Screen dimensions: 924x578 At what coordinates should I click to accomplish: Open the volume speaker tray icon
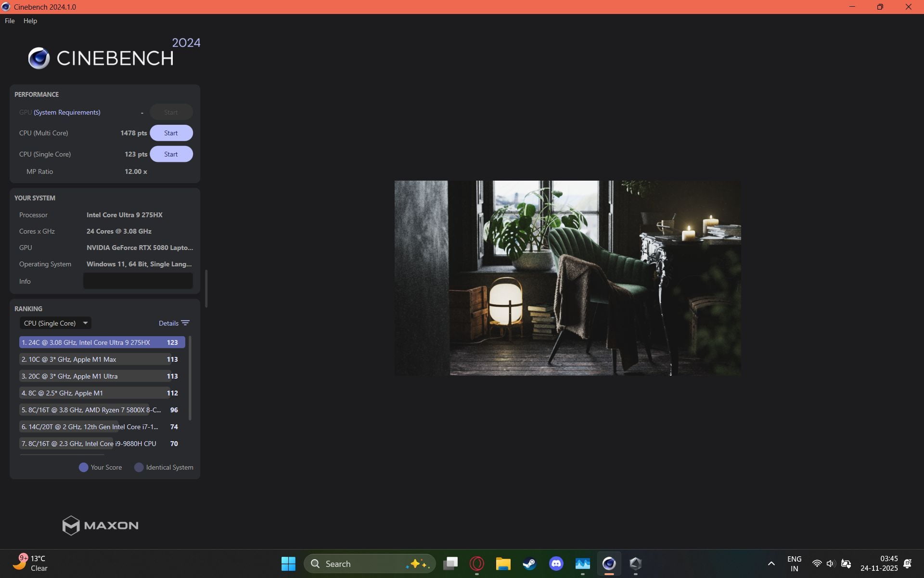(x=831, y=564)
